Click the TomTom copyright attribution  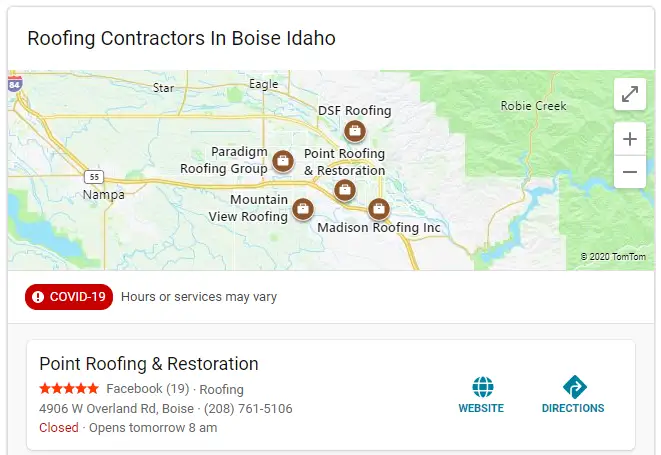[613, 257]
